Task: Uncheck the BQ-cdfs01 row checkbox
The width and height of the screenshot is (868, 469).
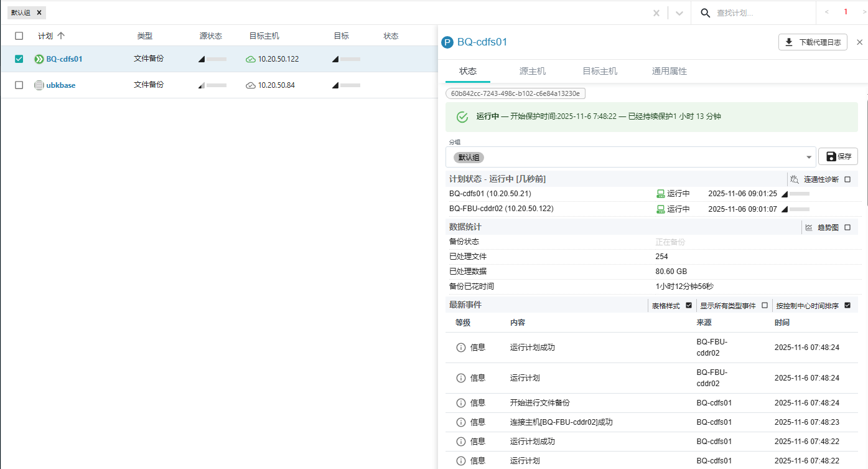Action: (x=19, y=59)
